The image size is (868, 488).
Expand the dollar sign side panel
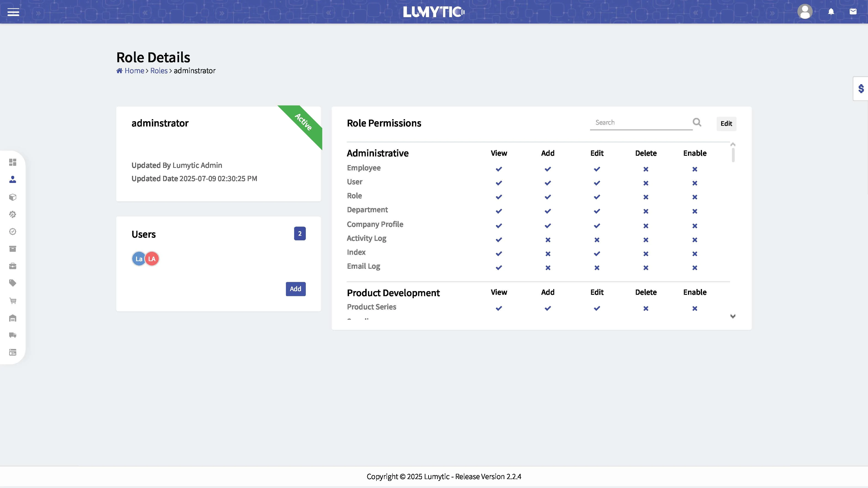coord(861,88)
